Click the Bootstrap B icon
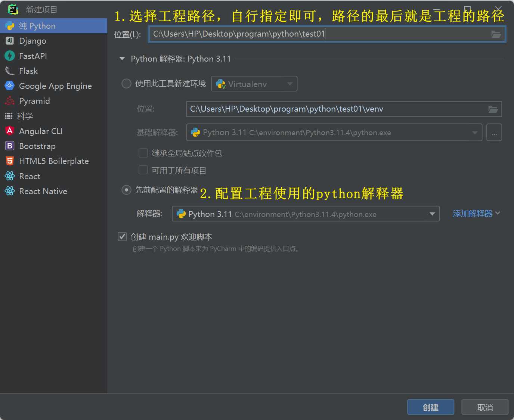514x420 pixels. tap(10, 146)
